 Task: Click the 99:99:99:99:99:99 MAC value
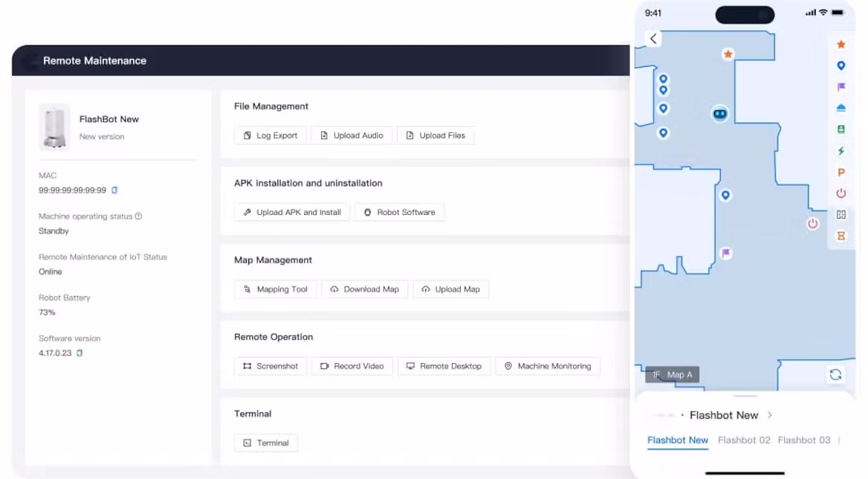pyautogui.click(x=73, y=190)
